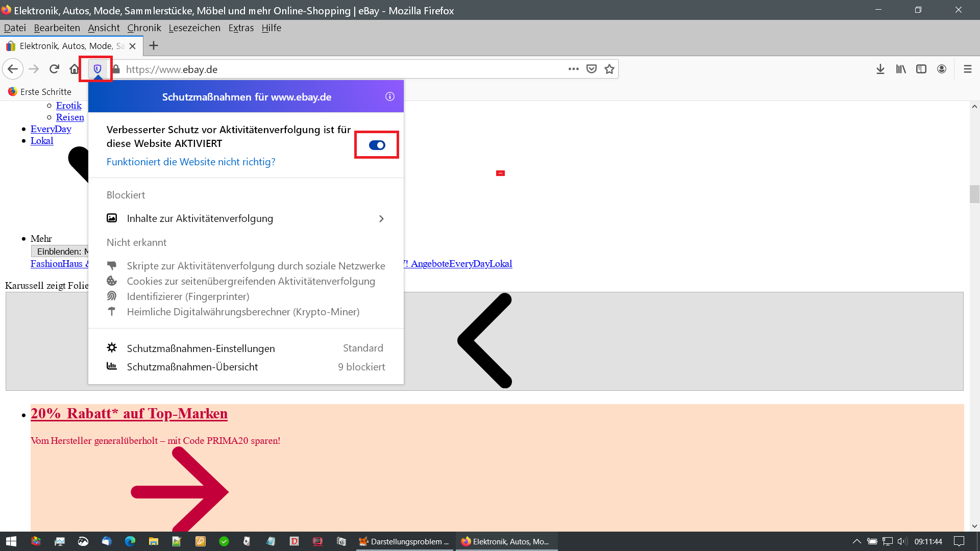Open page actions three-dot menu
Viewport: 980px width, 551px height.
click(574, 69)
